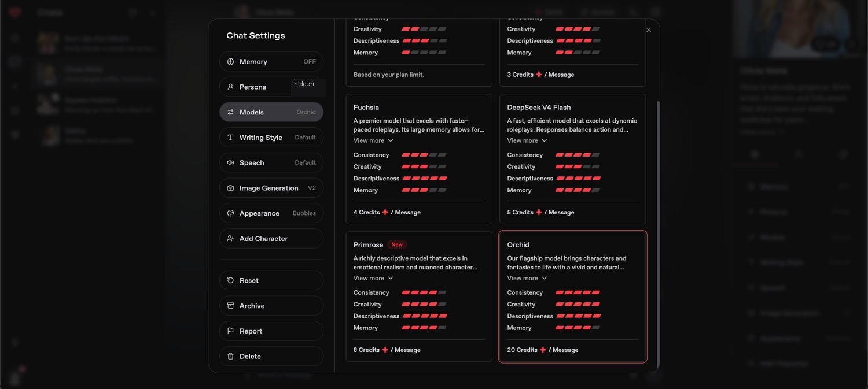This screenshot has width=868, height=389.
Task: Click DeepSeek description 'A fast, efficient model'
Action: (572, 125)
